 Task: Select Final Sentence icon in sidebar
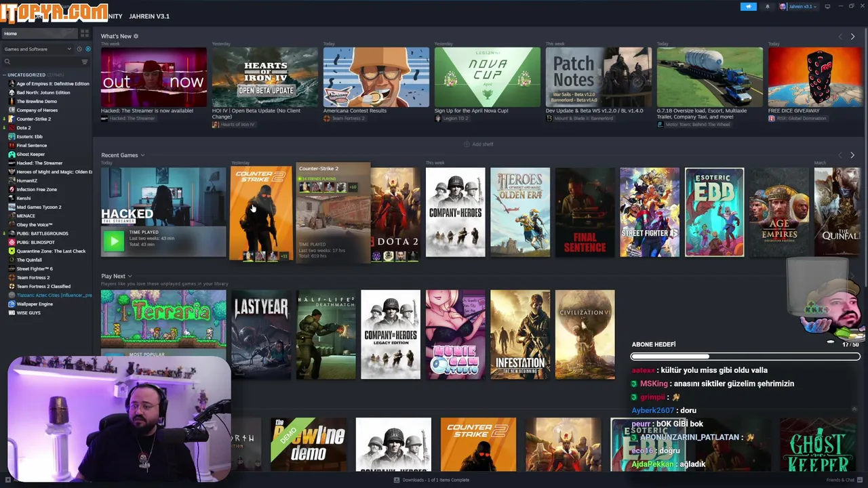(12, 146)
